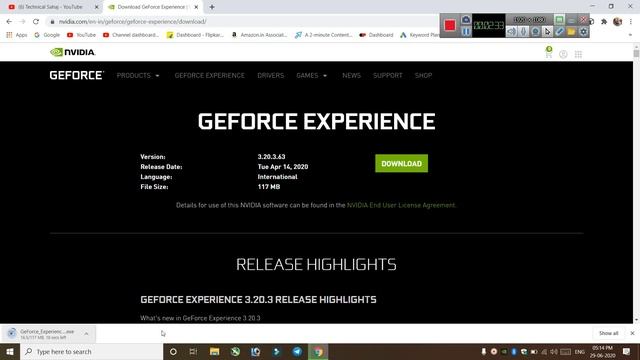This screenshot has height=360, width=640.
Task: Click the green Download button
Action: point(402,163)
